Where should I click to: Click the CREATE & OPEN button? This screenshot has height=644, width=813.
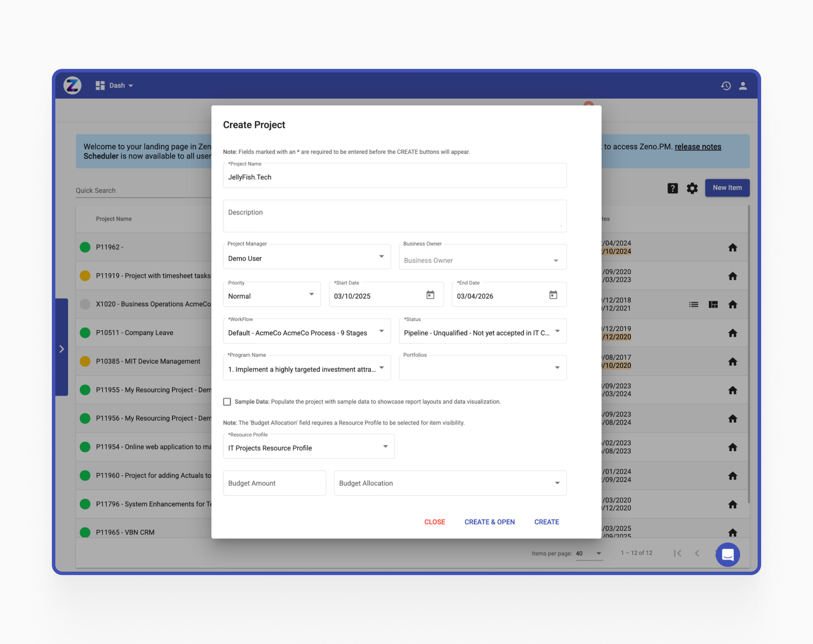(x=489, y=522)
